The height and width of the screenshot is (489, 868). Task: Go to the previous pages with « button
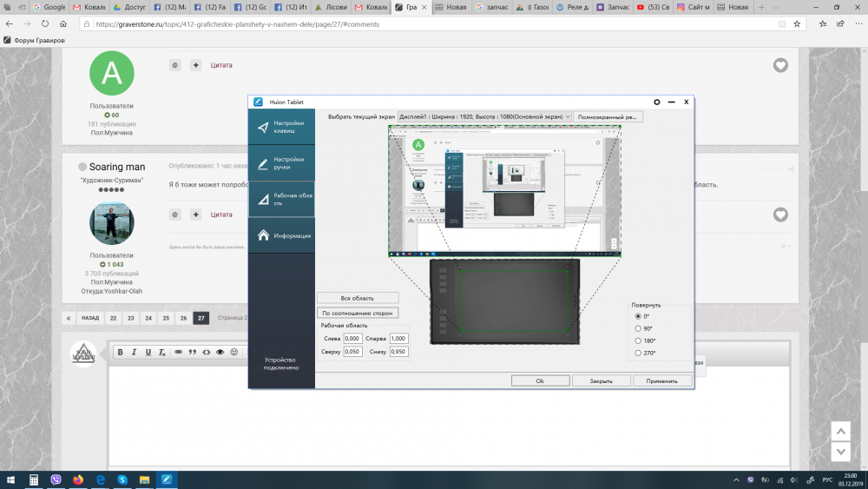coord(69,318)
